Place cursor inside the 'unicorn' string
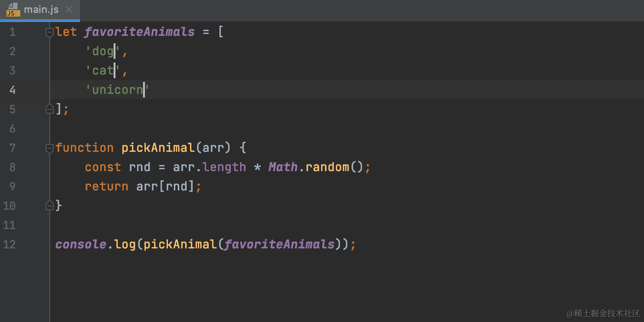The image size is (644, 322). (116, 89)
